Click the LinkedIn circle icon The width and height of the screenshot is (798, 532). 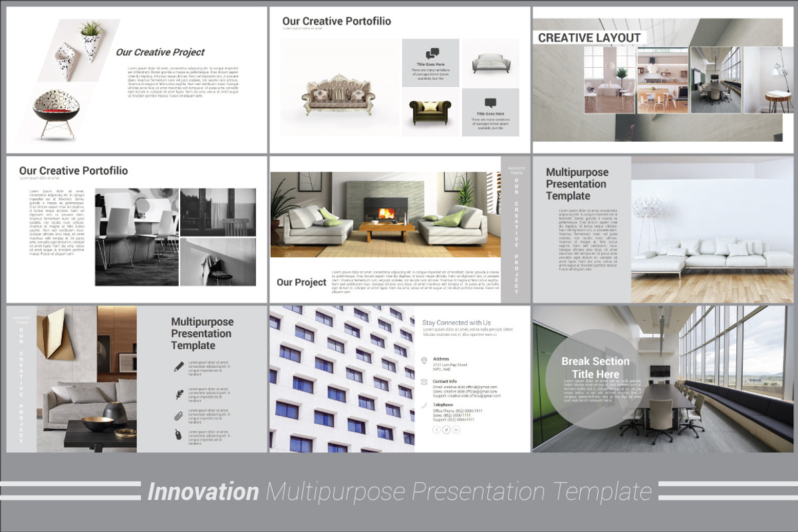click(456, 430)
